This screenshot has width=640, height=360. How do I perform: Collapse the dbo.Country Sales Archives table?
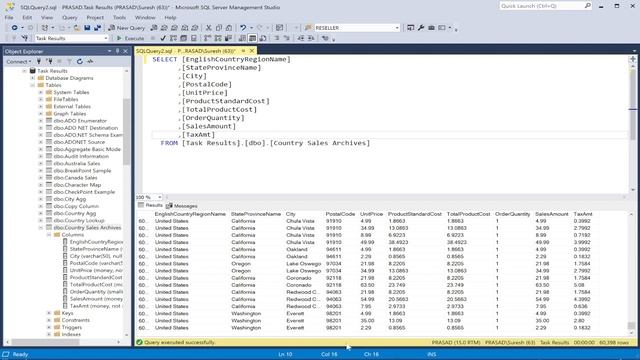41,228
